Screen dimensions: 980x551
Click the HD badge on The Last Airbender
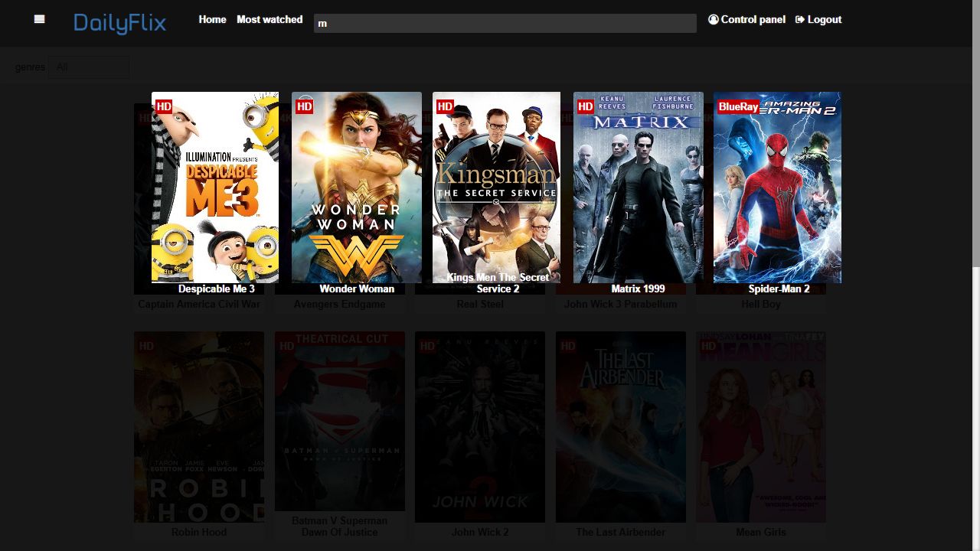(568, 346)
